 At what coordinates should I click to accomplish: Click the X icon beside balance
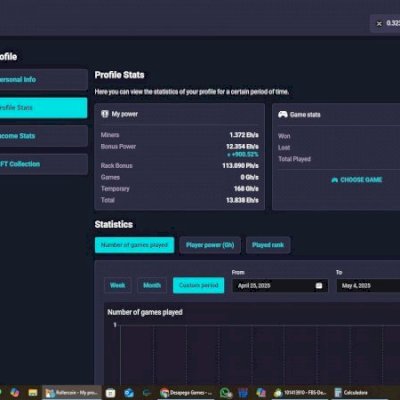pos(379,23)
